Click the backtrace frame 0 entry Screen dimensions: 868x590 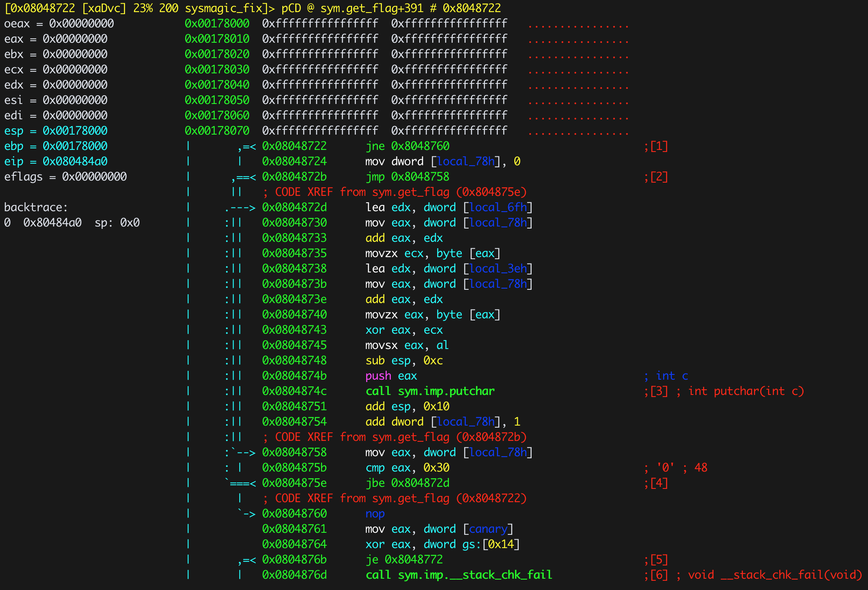coord(72,223)
